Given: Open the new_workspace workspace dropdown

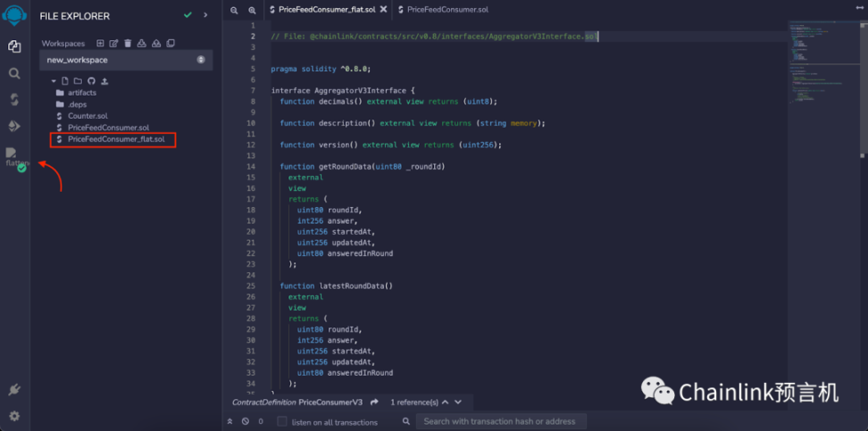Looking at the screenshot, I should click(126, 60).
